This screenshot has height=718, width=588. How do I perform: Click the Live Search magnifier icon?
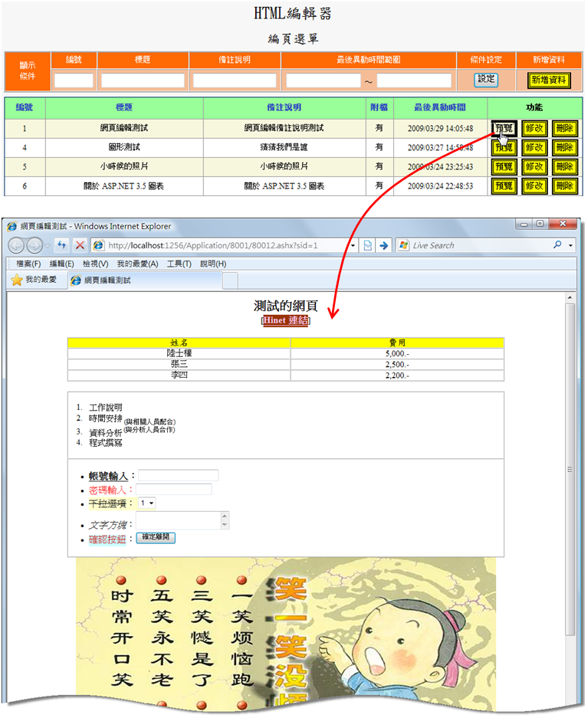coord(557,245)
